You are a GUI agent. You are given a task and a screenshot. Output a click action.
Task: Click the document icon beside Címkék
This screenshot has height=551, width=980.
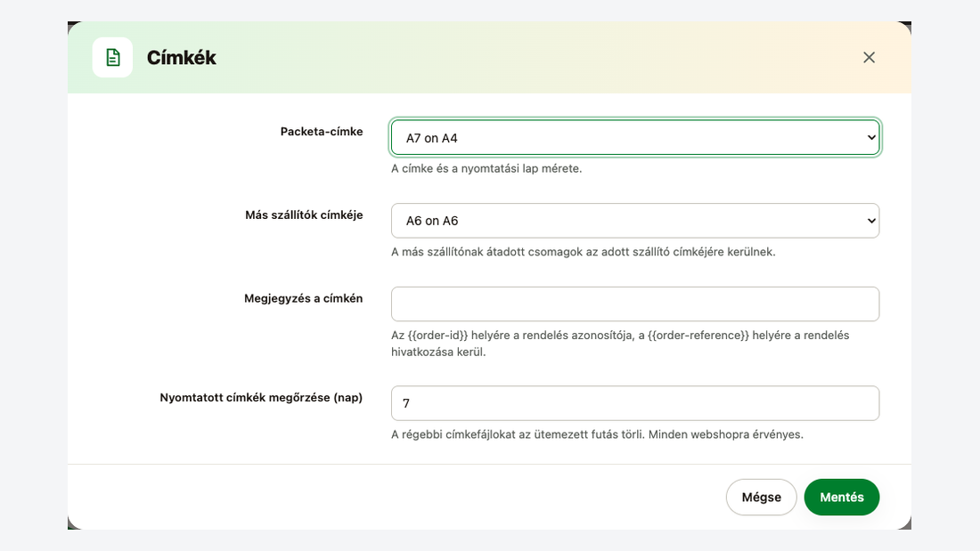112,58
